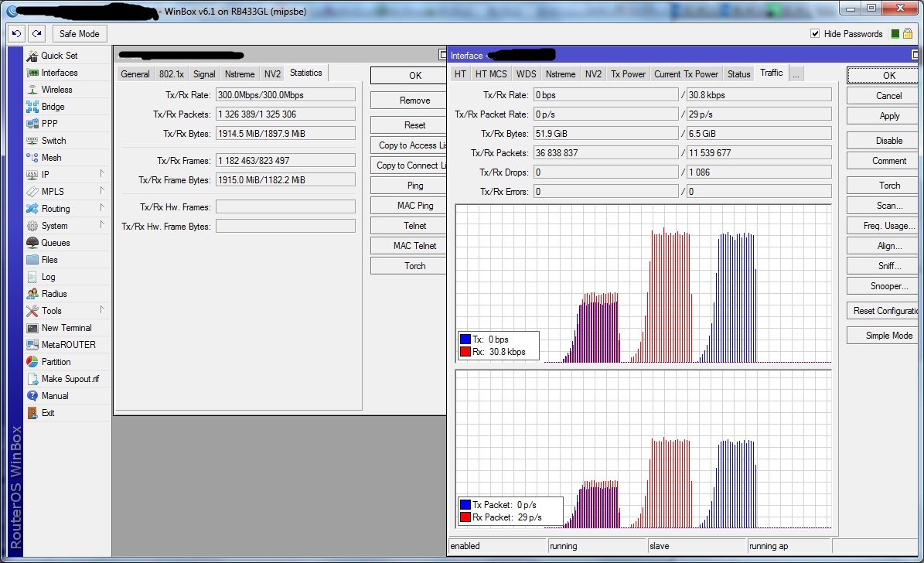Click the padlock icon near Hide Passwords

[x=907, y=33]
